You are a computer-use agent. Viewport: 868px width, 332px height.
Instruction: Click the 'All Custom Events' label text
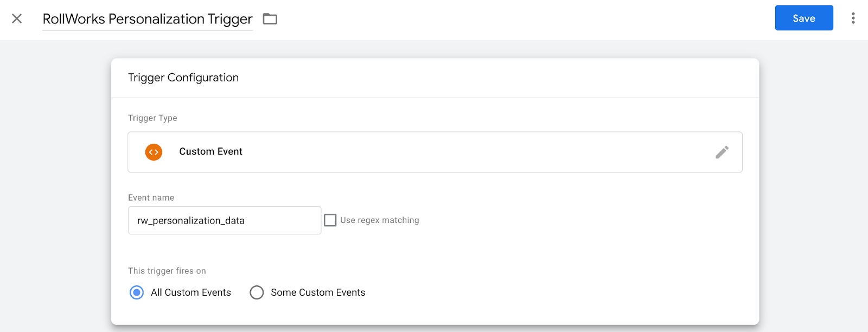pyautogui.click(x=191, y=293)
